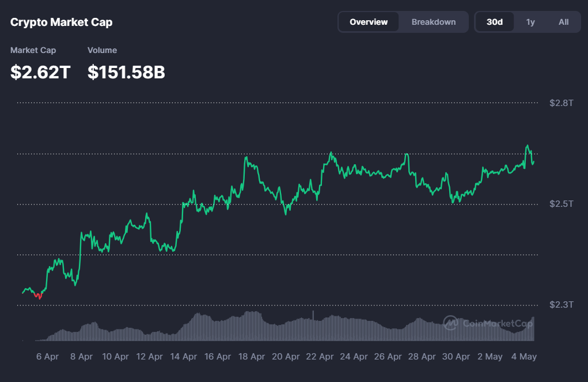The image size is (588, 382).
Task: Click the 12 Apr date label
Action: tap(149, 357)
